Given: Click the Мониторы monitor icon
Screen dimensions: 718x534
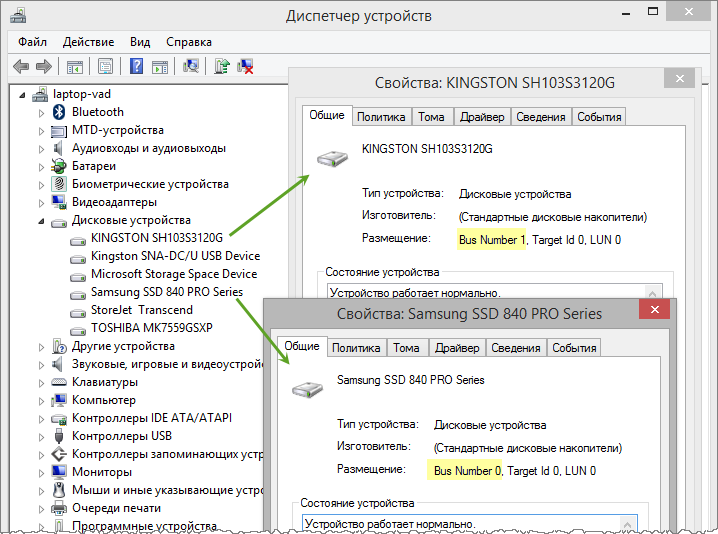Looking at the screenshot, I should pyautogui.click(x=59, y=472).
